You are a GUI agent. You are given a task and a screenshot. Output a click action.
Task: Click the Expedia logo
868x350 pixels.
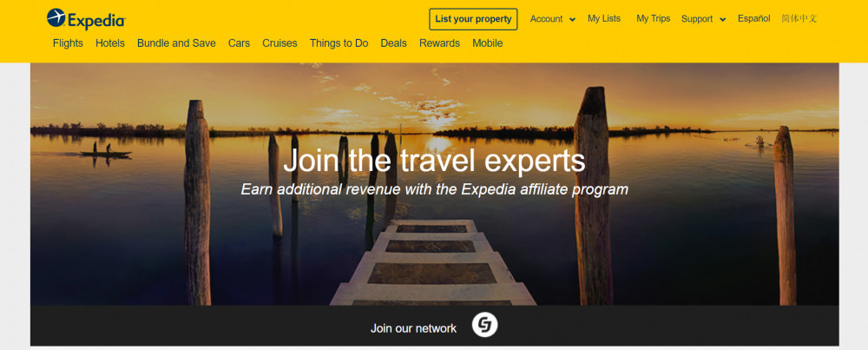pyautogui.click(x=86, y=19)
